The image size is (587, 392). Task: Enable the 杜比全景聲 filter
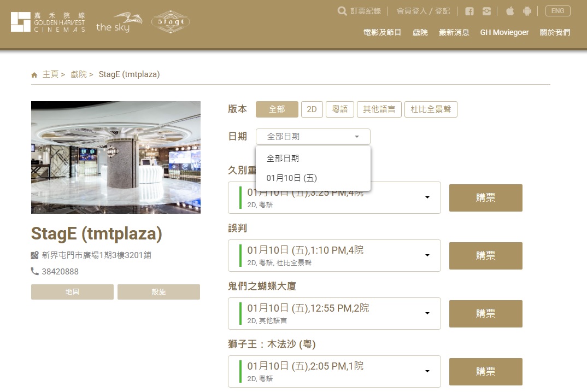[431, 109]
